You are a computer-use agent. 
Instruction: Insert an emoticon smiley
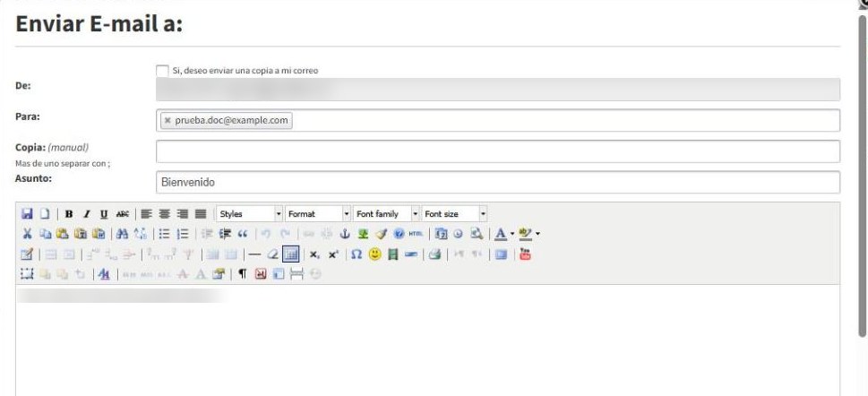[375, 254]
